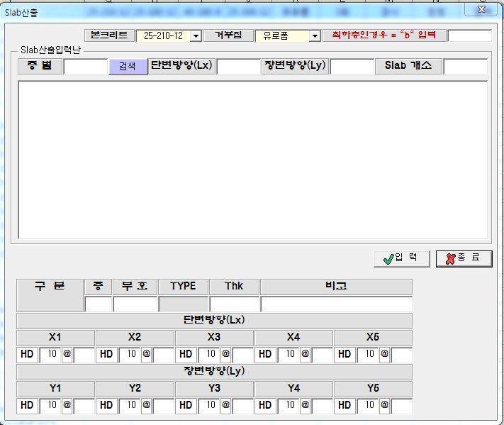Screen dimensions: 504x425
Task: Focus the 층별 input field
Action: coord(86,66)
